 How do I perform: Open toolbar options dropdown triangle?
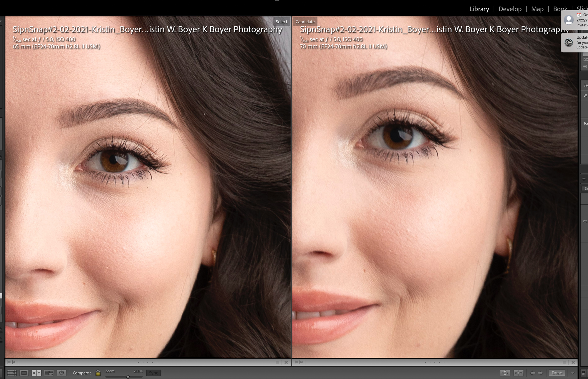click(572, 373)
